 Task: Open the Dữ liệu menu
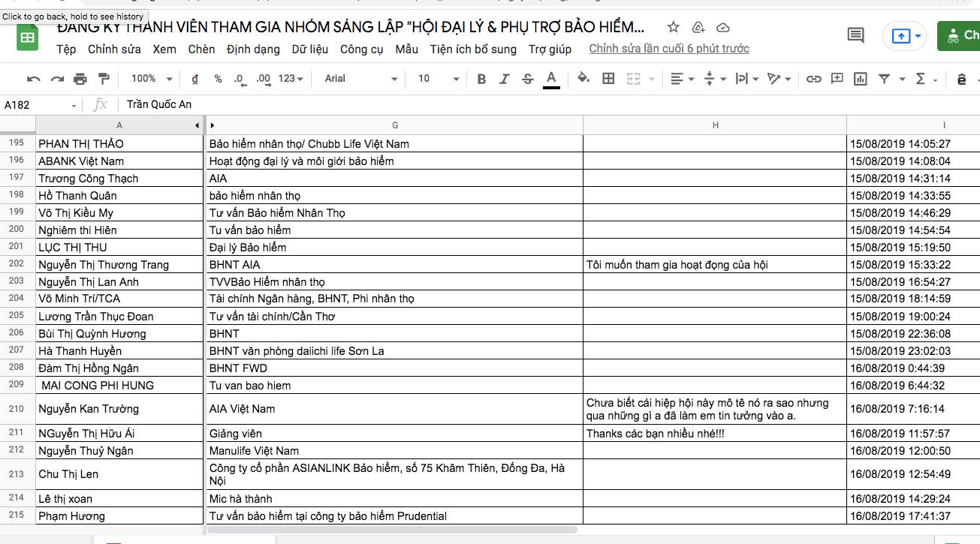tap(310, 49)
